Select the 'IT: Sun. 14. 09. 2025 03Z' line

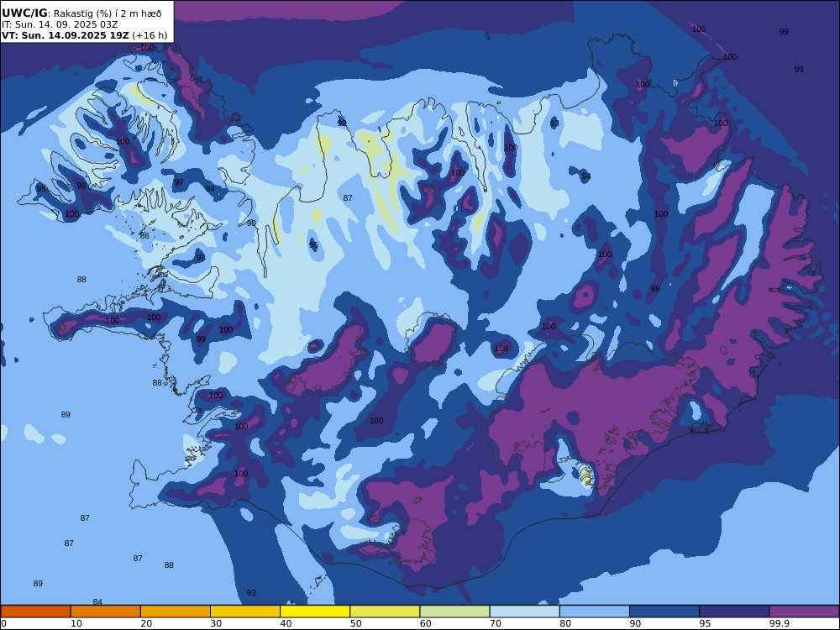click(60, 24)
